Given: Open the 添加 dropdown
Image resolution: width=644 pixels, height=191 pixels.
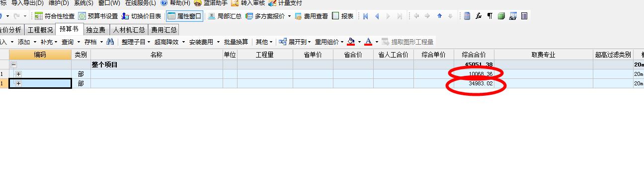Looking at the screenshot, I should pyautogui.click(x=27, y=42).
